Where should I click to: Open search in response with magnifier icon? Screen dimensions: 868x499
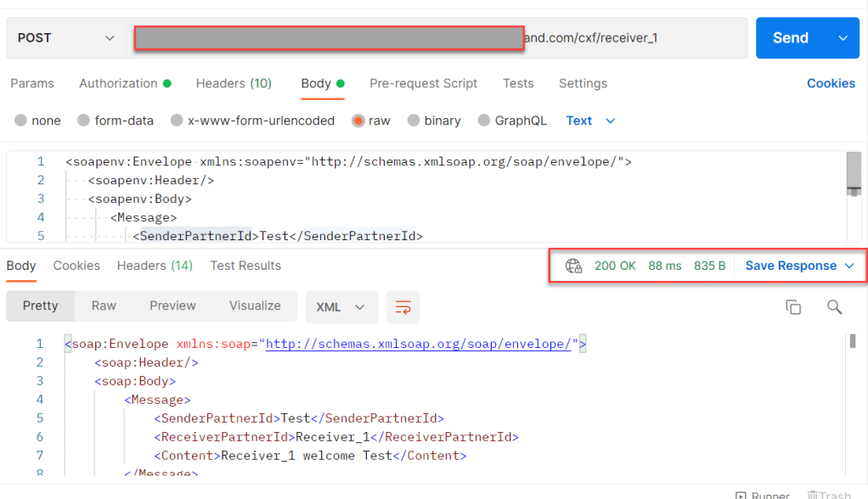[x=834, y=307]
